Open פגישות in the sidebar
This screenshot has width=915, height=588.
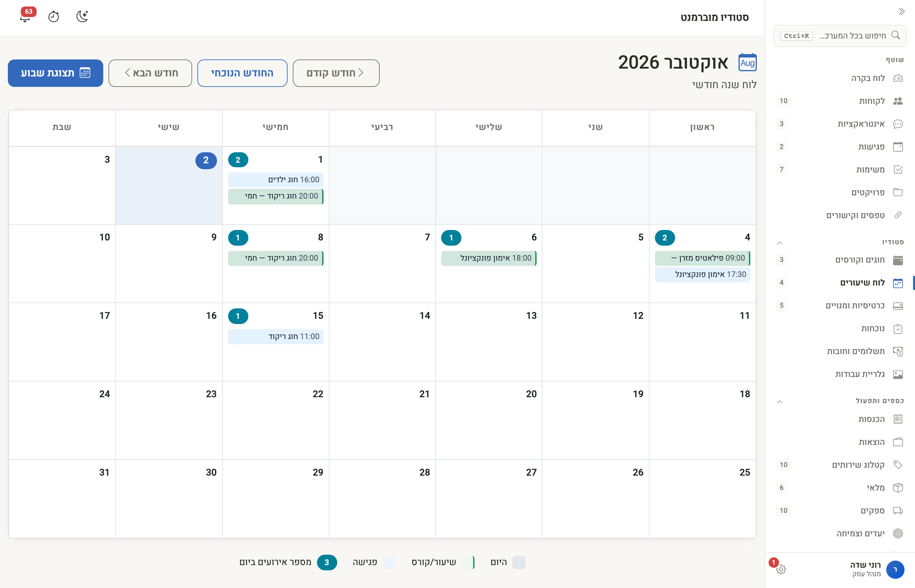click(840, 147)
